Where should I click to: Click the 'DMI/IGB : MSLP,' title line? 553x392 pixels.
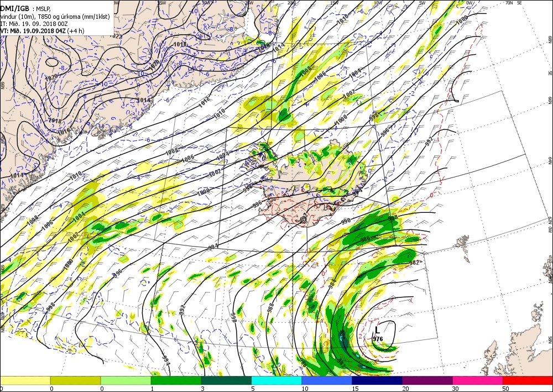coord(25,9)
